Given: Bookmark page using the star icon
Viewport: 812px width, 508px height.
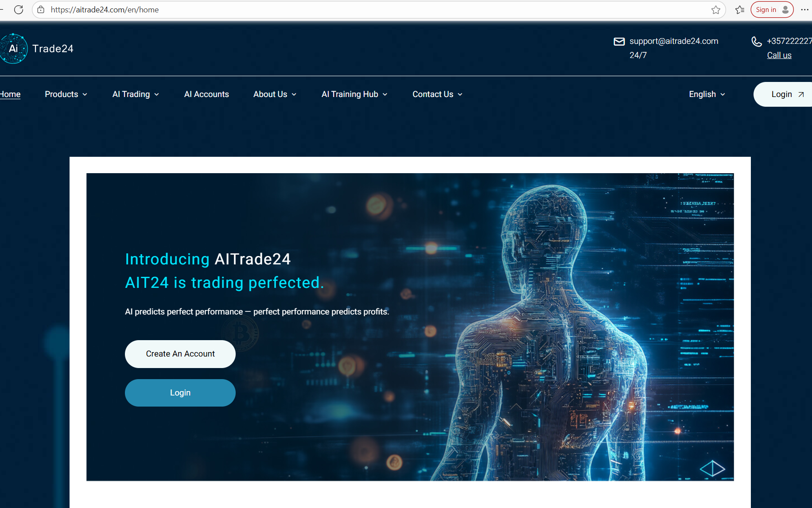Looking at the screenshot, I should pyautogui.click(x=715, y=10).
